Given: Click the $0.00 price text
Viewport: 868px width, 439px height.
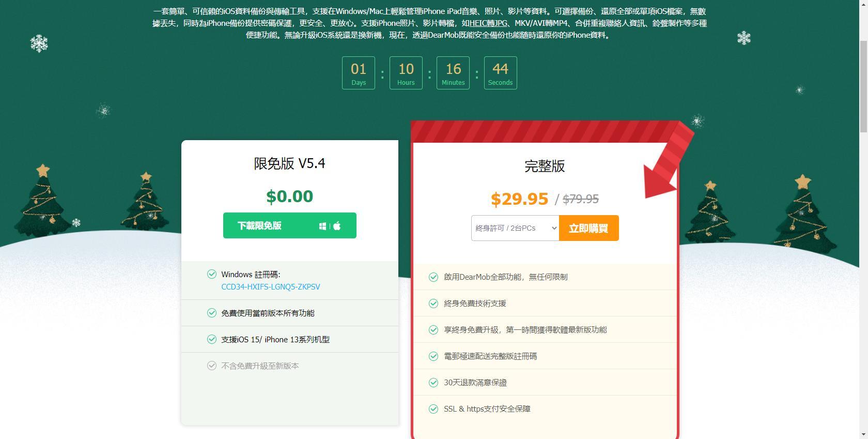Looking at the screenshot, I should pos(289,196).
